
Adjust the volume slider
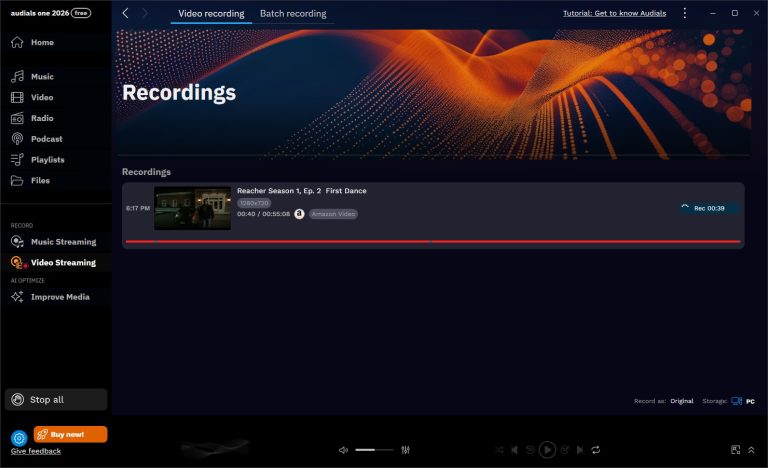[x=374, y=450]
